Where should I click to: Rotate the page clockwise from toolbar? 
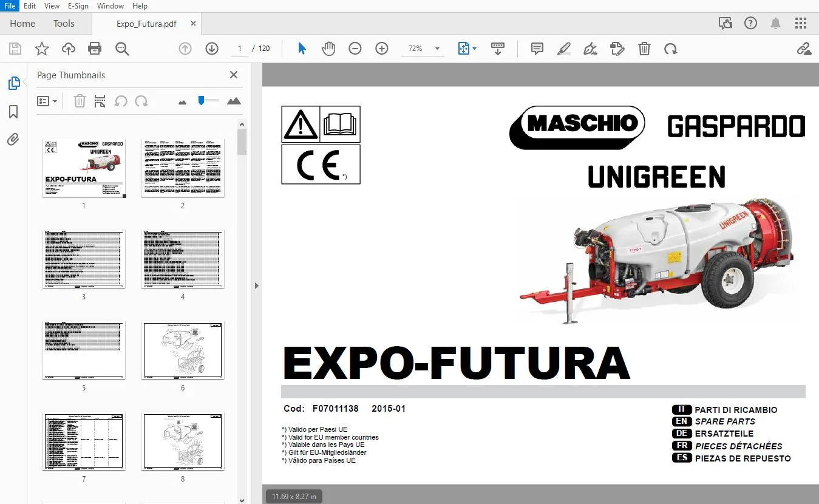(671, 49)
